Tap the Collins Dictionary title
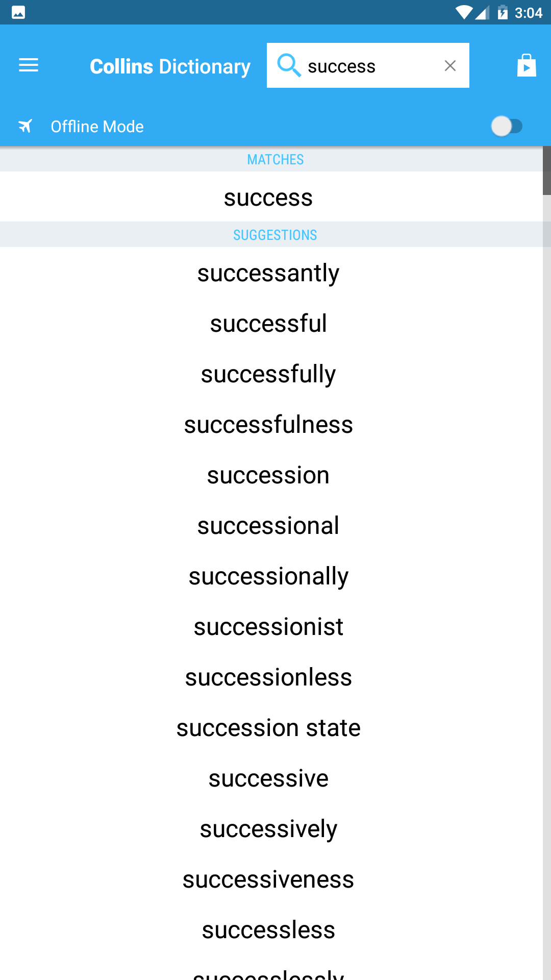The image size is (551, 980). click(x=170, y=66)
